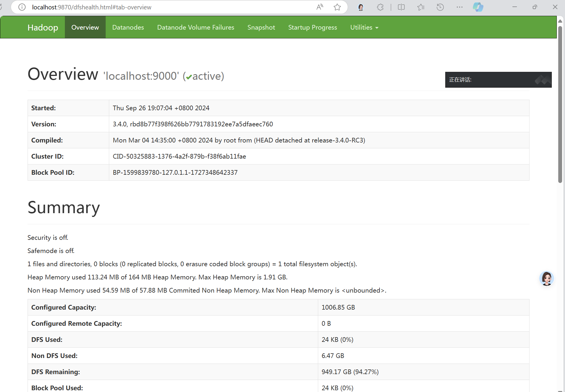Toggle the Split screen icon
Screen dimensions: 565x392
coord(401,7)
